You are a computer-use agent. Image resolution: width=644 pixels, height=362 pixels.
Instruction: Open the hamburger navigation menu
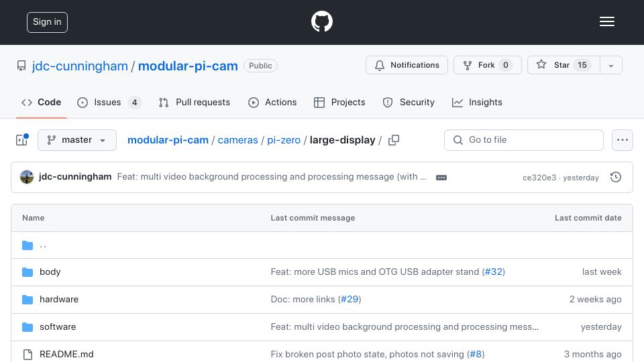point(606,21)
